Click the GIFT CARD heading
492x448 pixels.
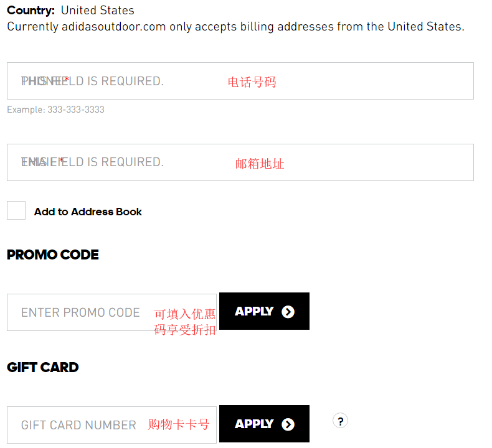(43, 367)
